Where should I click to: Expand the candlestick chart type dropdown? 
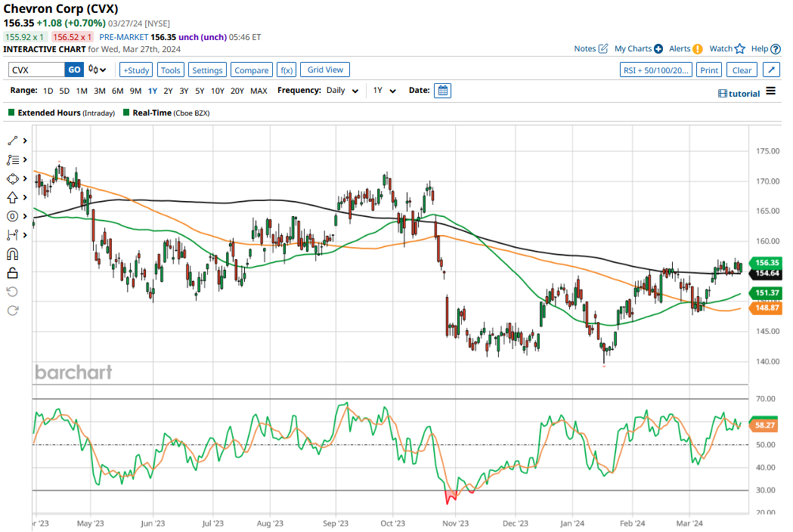coord(97,70)
